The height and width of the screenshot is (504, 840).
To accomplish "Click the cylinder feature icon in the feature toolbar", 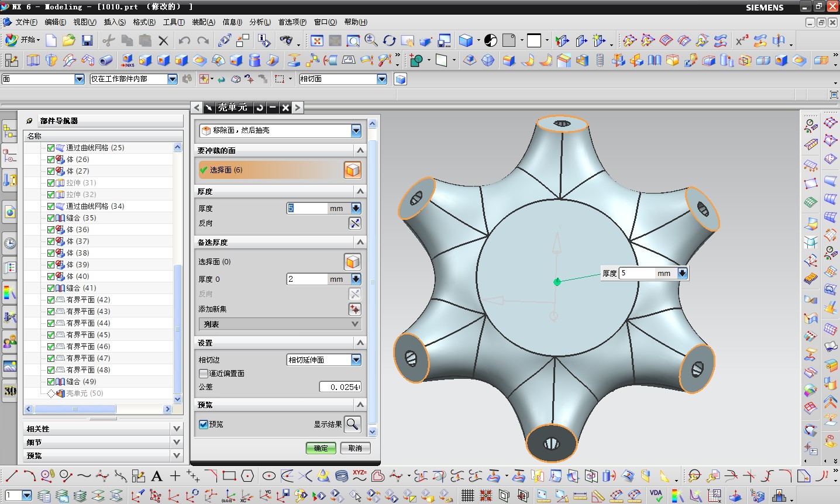I will tap(254, 60).
